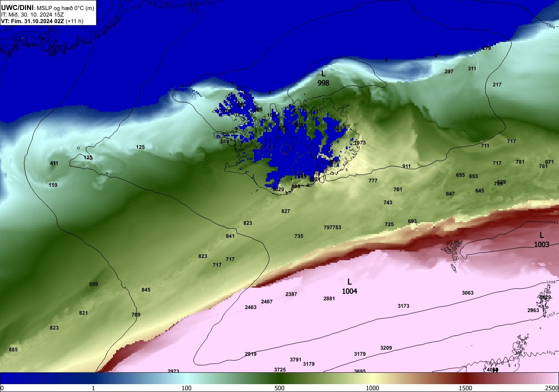
Task: Click the 701 height value
Action: [x=397, y=189]
